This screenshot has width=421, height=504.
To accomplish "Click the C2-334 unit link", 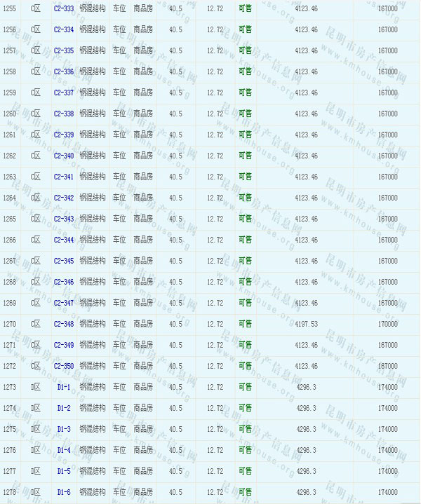I will [x=63, y=30].
